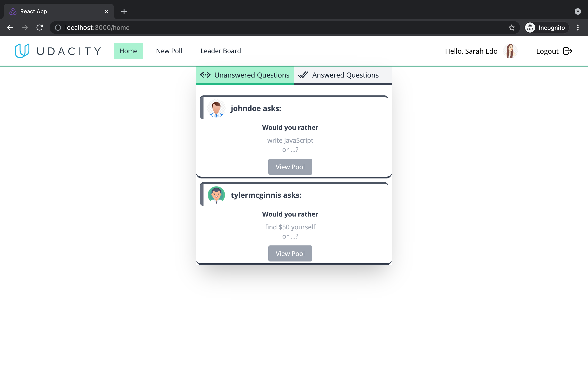Click the Udacity logo icon
Image resolution: width=588 pixels, height=367 pixels.
click(22, 51)
